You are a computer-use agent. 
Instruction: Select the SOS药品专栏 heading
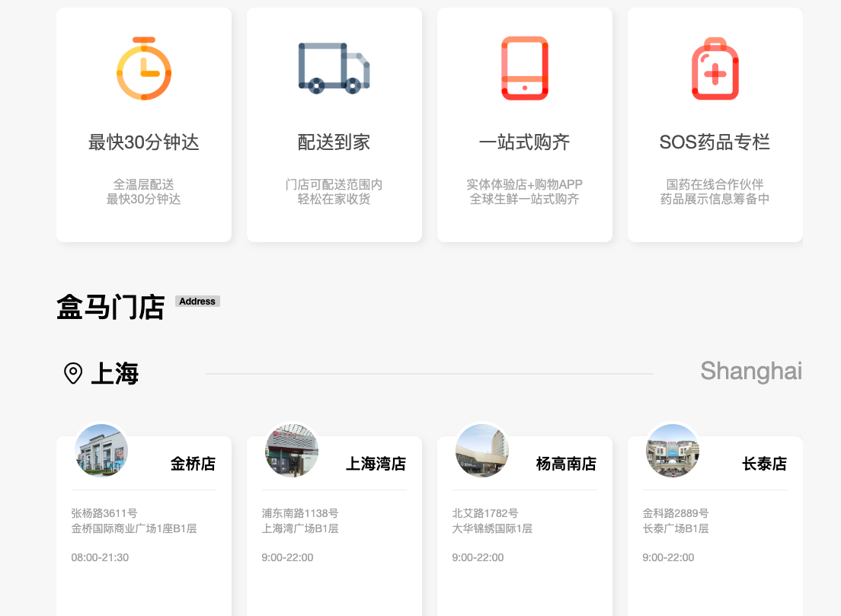(715, 142)
